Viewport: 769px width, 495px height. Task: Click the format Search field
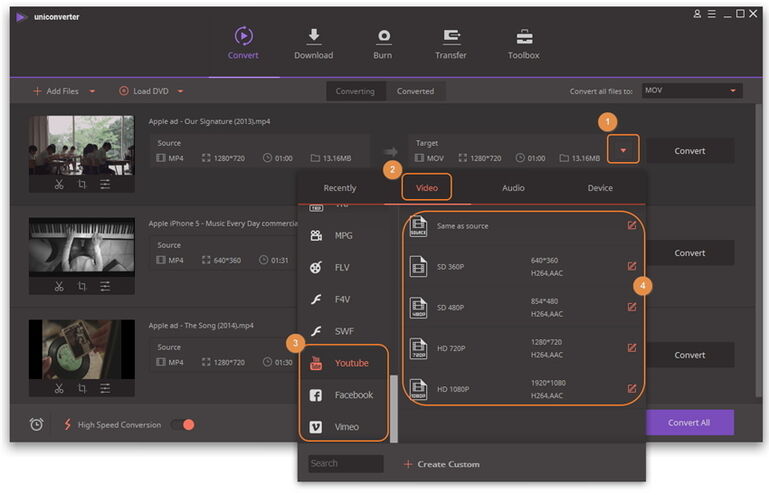click(x=345, y=464)
